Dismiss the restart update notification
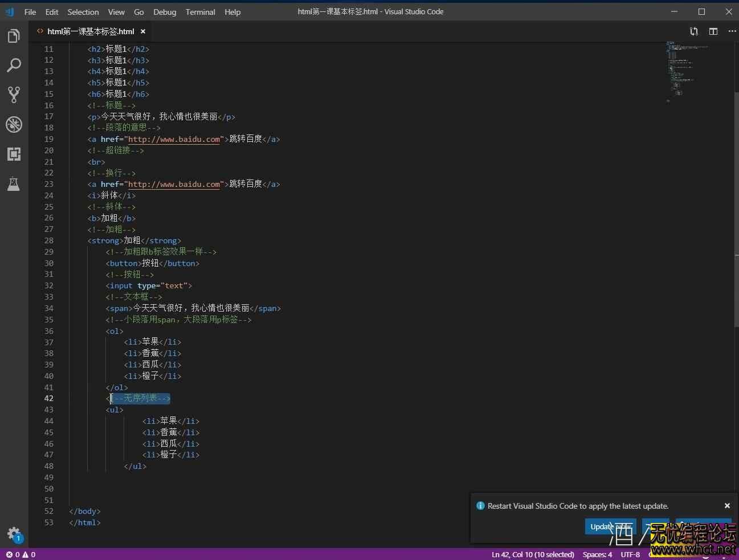This screenshot has height=560, width=739. 727,506
